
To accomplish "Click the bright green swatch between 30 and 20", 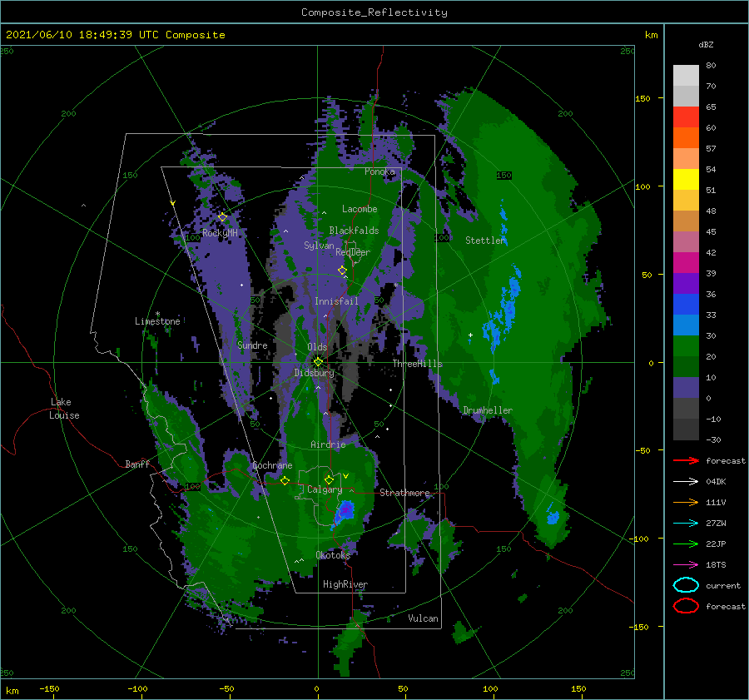I will [x=686, y=346].
